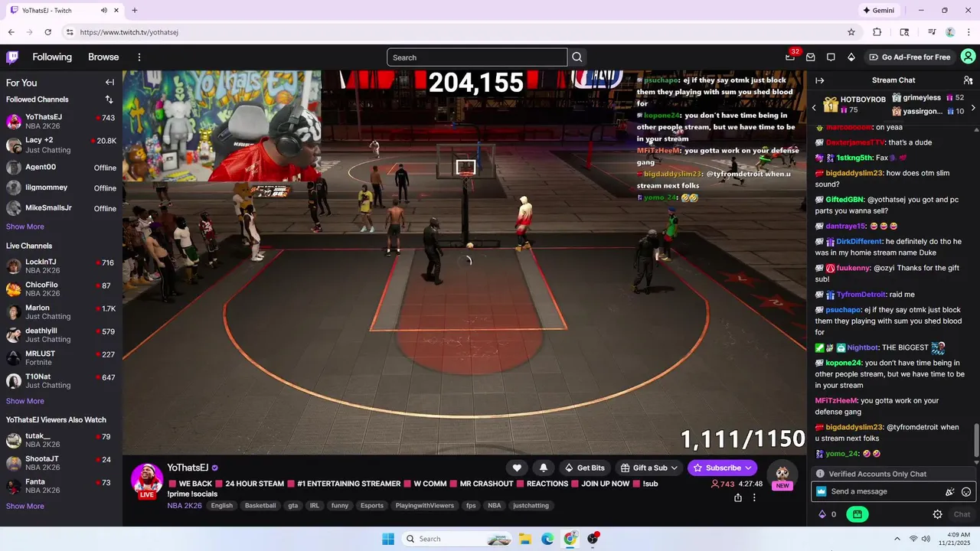Click the Get Bits button under the stream
Image resolution: width=980 pixels, height=551 pixels.
point(584,468)
